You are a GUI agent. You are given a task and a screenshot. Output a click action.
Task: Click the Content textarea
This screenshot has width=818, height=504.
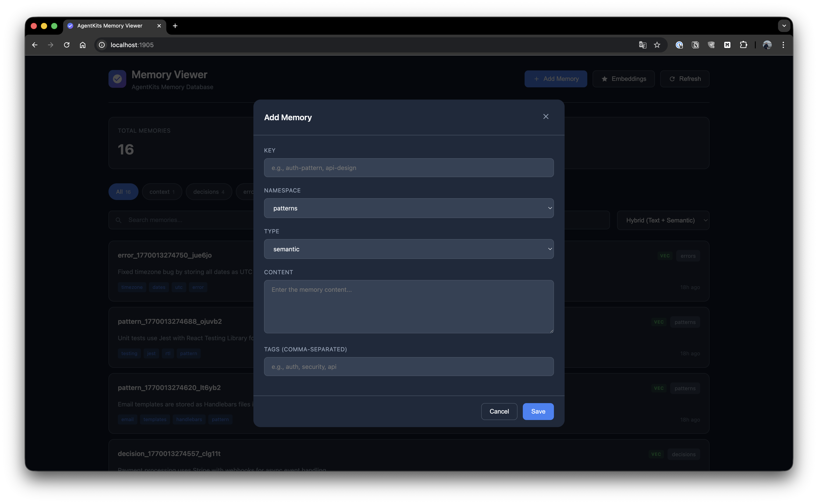tap(409, 306)
